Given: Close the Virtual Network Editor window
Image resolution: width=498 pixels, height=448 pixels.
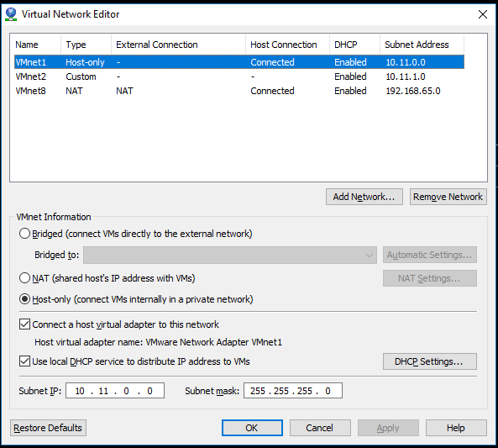Looking at the screenshot, I should click(x=483, y=14).
